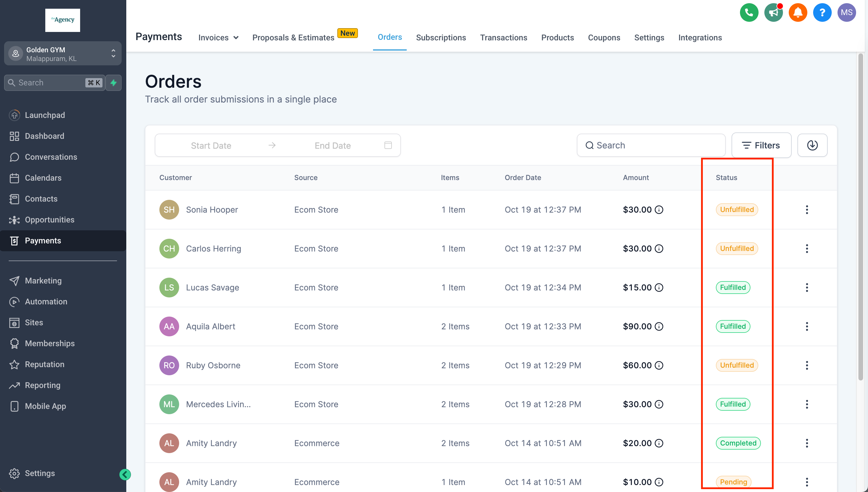The image size is (868, 492).
Task: Expand the Invoices dropdown
Action: pos(218,37)
